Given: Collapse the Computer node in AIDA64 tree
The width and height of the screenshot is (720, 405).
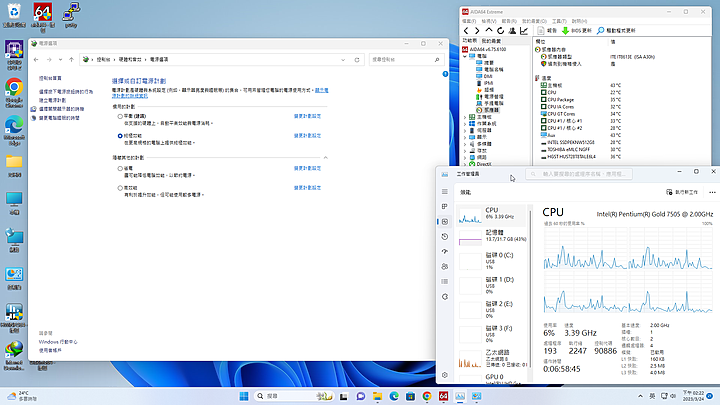Looking at the screenshot, I should 465,56.
